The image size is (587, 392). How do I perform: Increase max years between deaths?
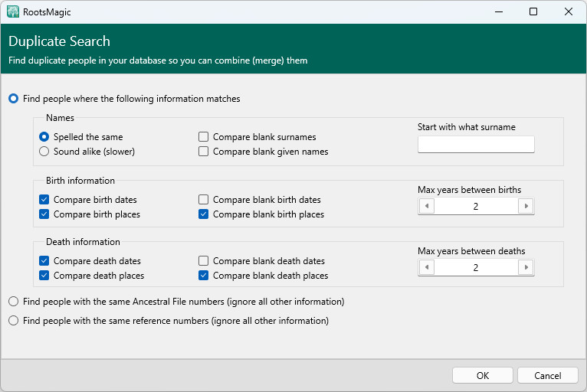pyautogui.click(x=526, y=267)
